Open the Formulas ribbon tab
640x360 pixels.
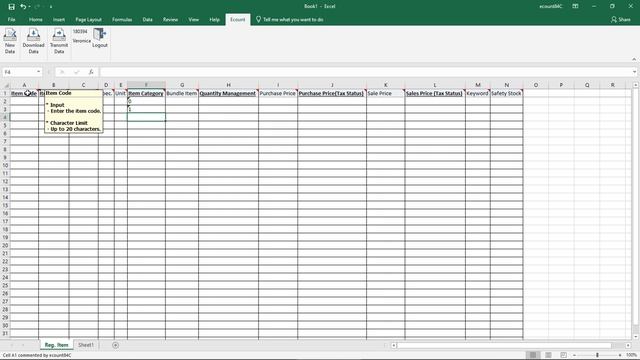(x=122, y=20)
